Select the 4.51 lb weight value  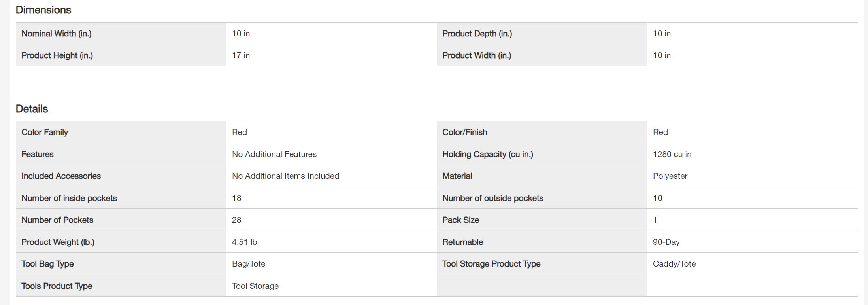click(244, 242)
